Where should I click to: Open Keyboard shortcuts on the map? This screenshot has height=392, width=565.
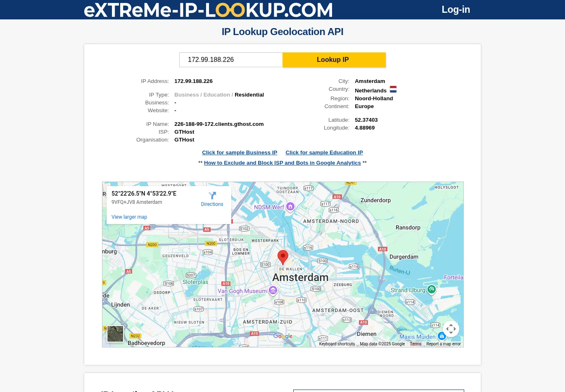tap(337, 344)
